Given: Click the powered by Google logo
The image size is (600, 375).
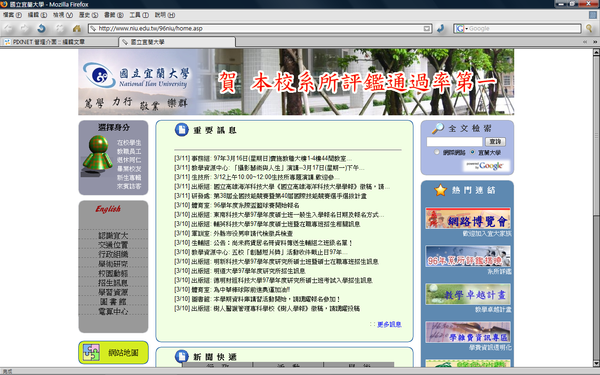Looking at the screenshot, I should (487, 166).
